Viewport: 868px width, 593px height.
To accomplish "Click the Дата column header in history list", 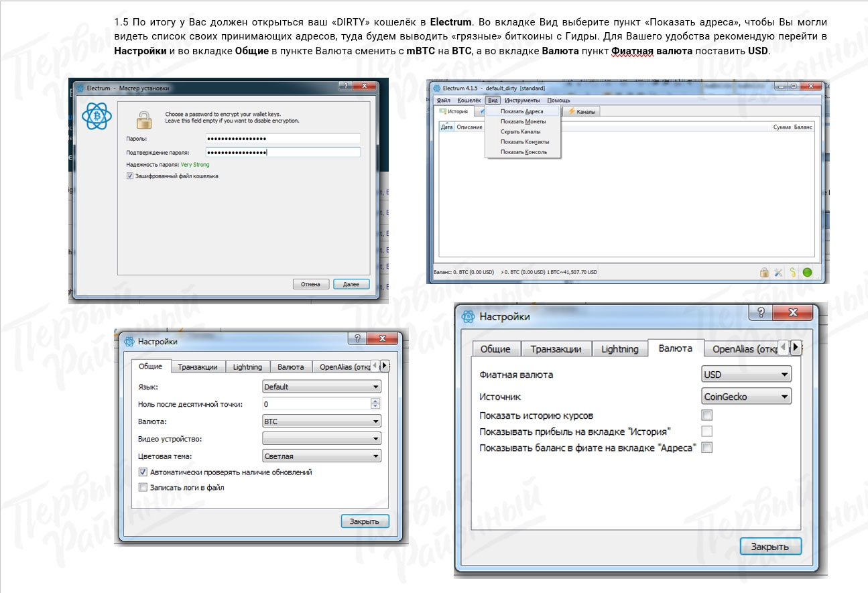I will click(x=447, y=127).
